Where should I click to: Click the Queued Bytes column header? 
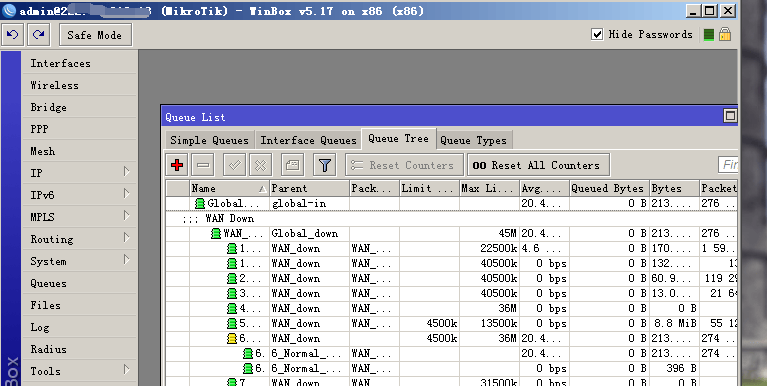click(609, 188)
